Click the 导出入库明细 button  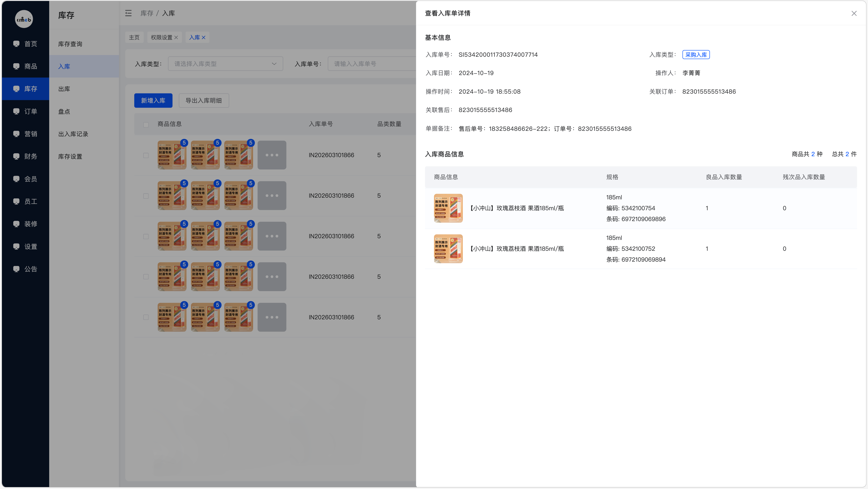203,100
